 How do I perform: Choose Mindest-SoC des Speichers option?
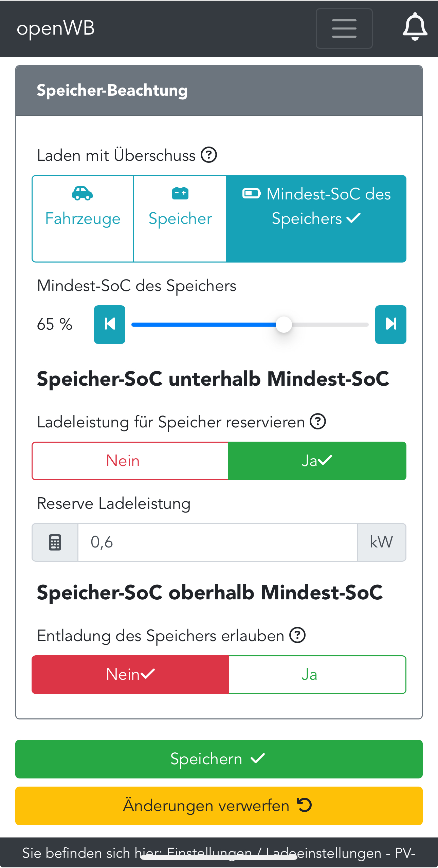316,218
